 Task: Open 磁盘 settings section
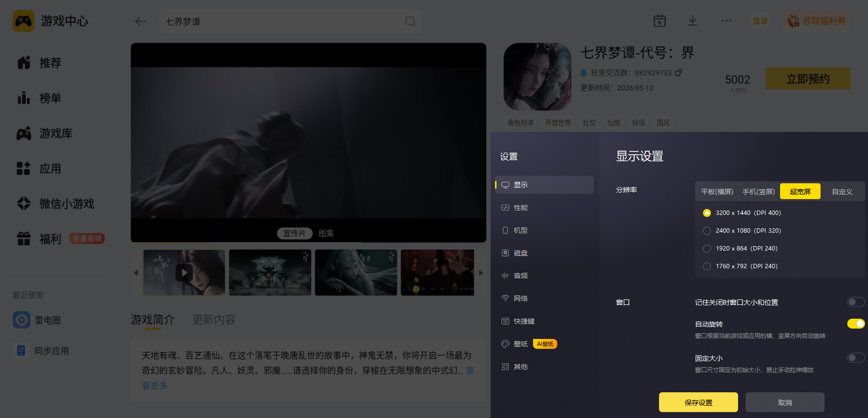(x=544, y=253)
